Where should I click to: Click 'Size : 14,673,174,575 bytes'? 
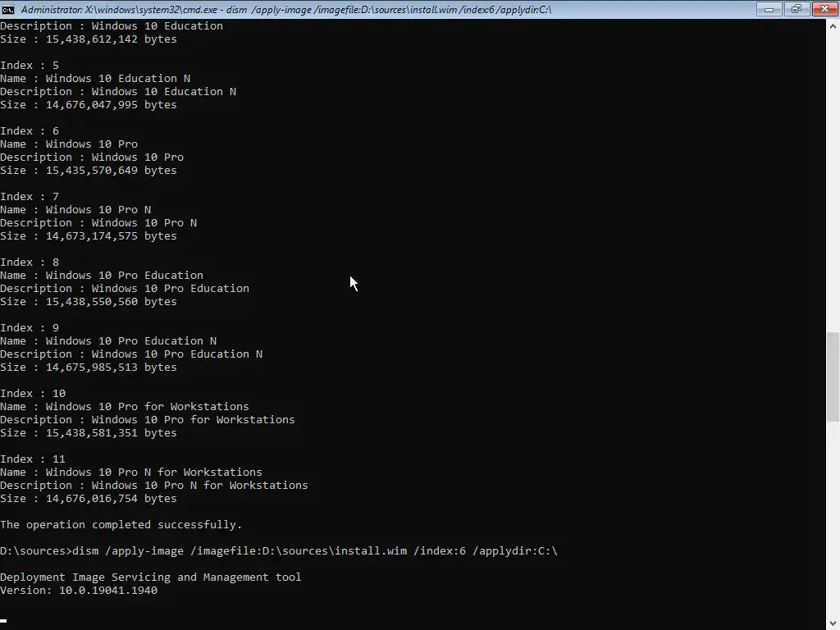89,235
